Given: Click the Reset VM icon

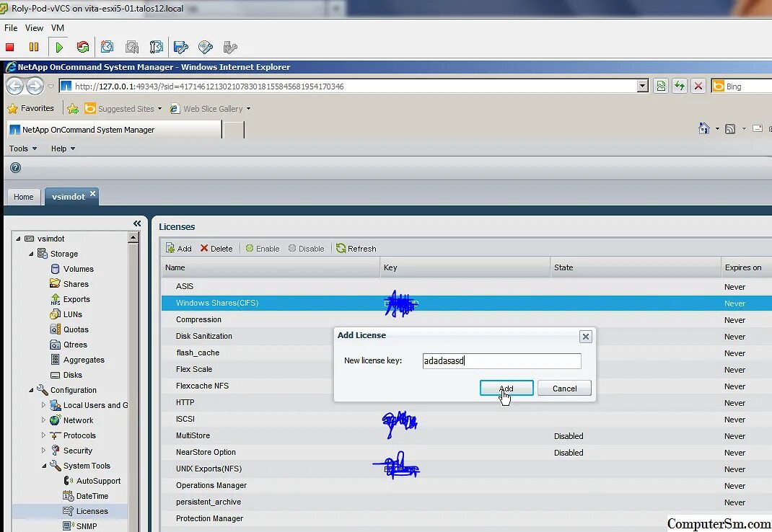Looking at the screenshot, I should tap(83, 48).
